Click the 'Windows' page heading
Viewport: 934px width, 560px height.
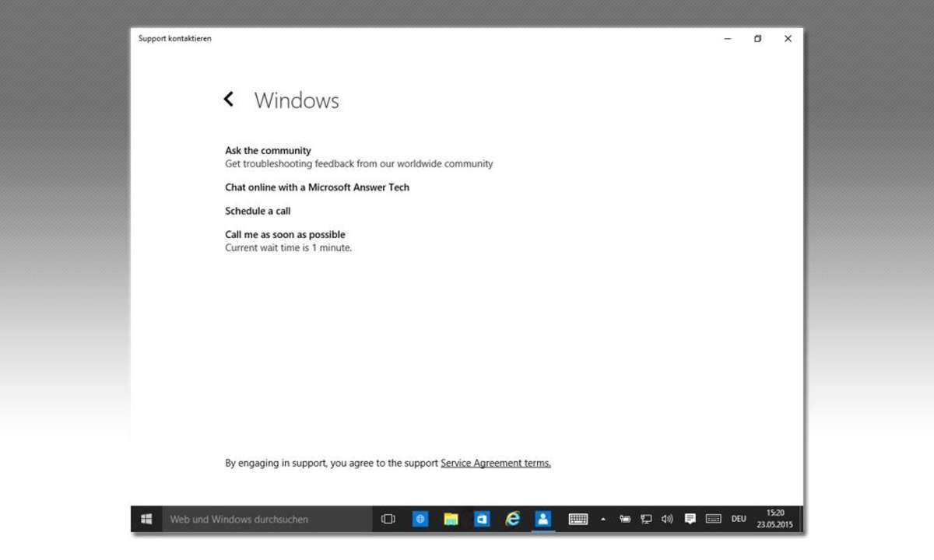coord(297,100)
